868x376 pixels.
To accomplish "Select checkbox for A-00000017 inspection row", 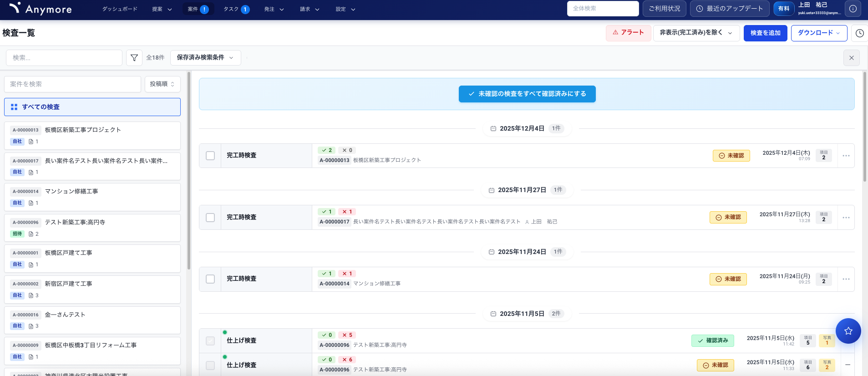I will coord(210,218).
